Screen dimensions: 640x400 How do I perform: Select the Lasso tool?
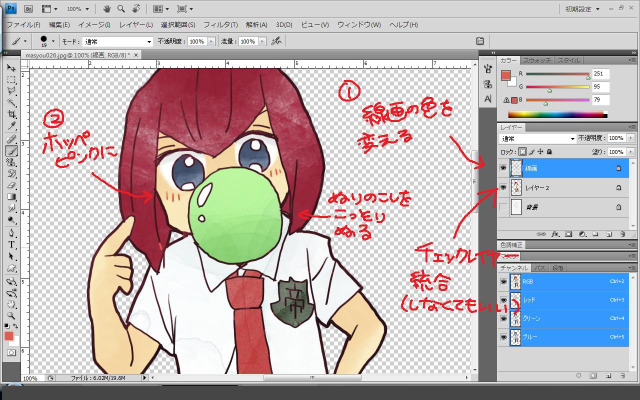[10, 90]
